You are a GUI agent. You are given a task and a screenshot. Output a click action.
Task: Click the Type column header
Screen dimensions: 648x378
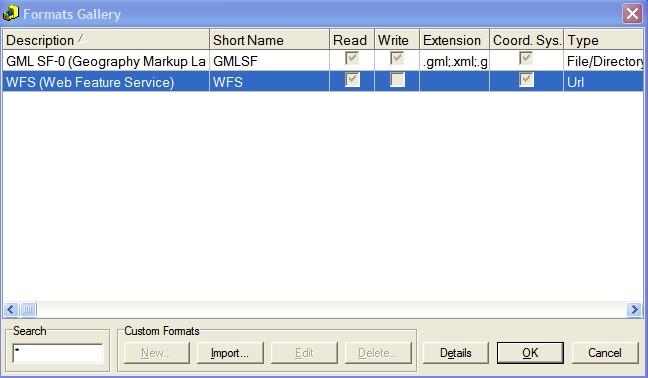(603, 40)
